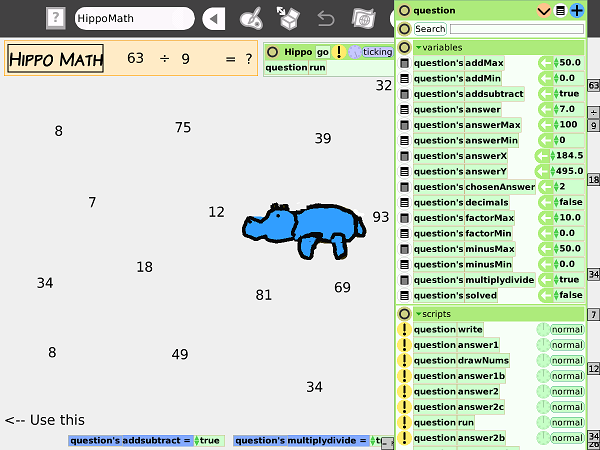Run the Hippo go script exclamation button
The height and width of the screenshot is (450, 600).
point(339,52)
